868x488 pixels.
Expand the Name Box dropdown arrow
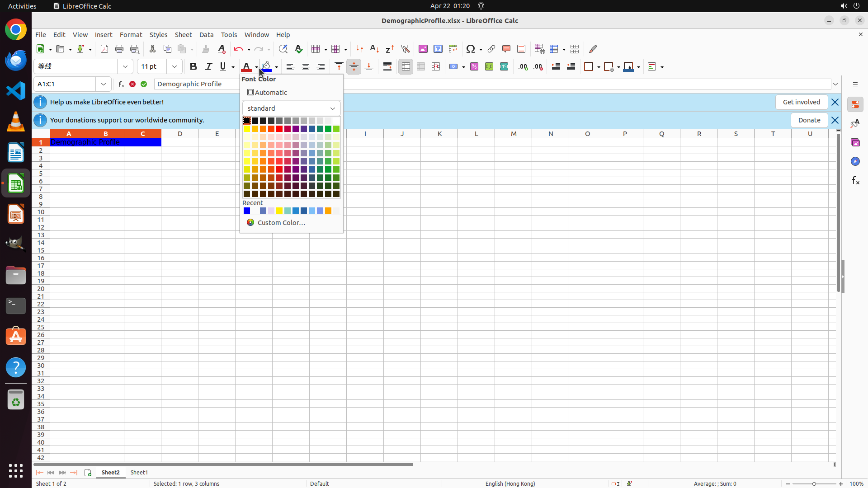pos(104,84)
